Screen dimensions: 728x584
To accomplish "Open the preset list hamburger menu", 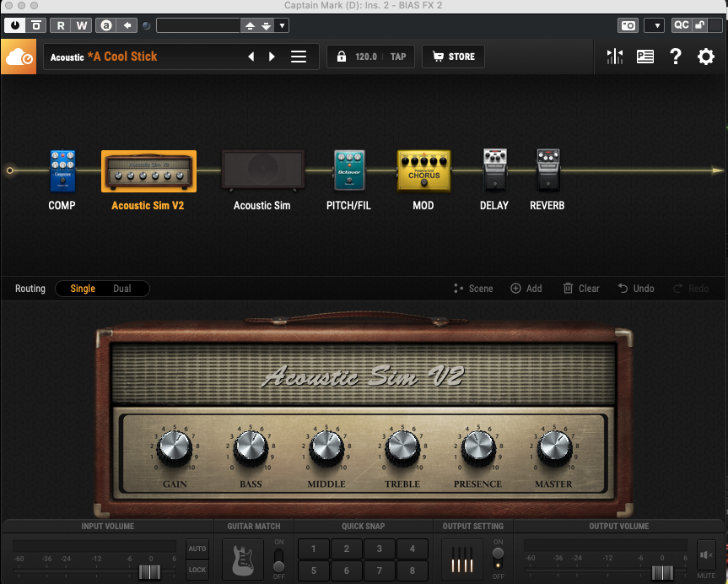I will (x=299, y=57).
